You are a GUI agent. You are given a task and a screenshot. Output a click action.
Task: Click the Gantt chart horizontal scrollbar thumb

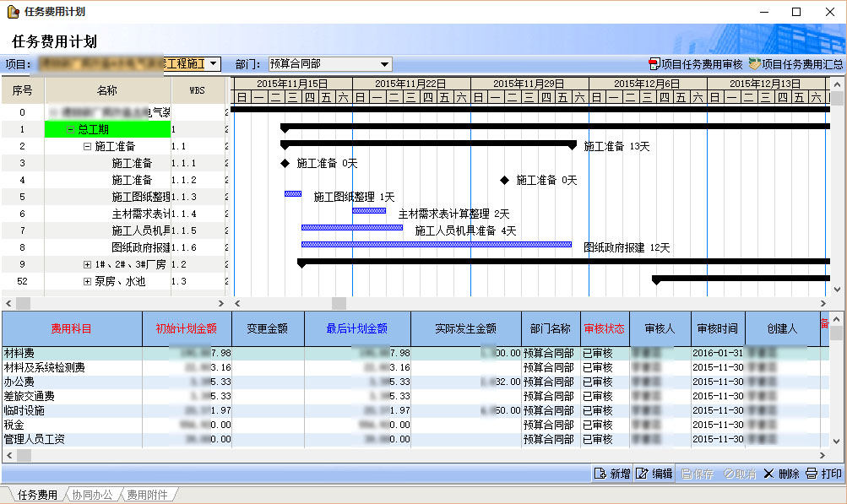338,303
